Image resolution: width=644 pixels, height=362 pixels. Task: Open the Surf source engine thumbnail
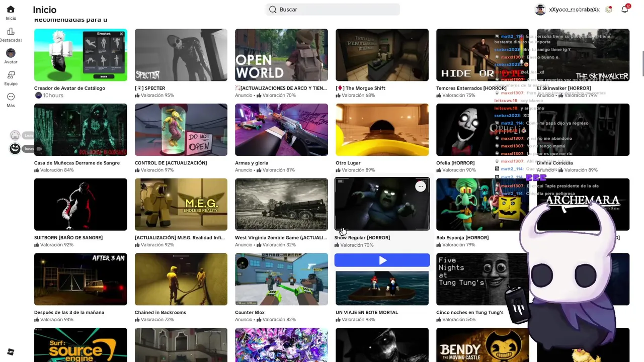(x=80, y=345)
